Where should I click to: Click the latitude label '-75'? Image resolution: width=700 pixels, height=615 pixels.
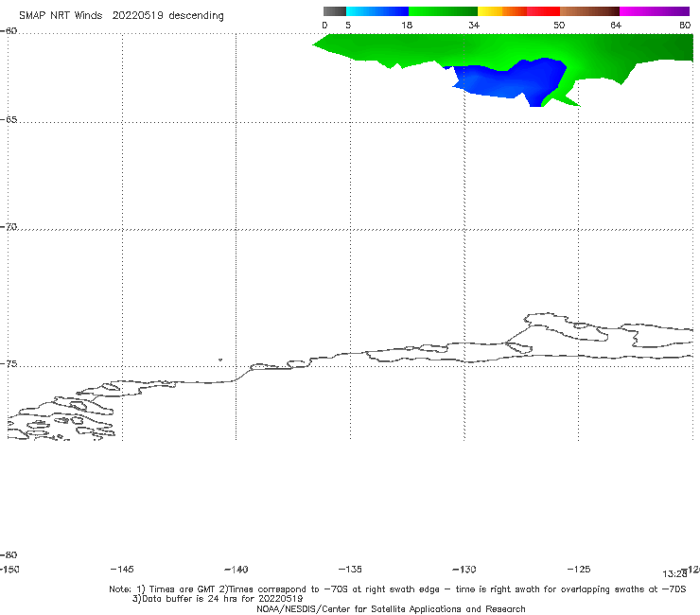[x=9, y=364]
